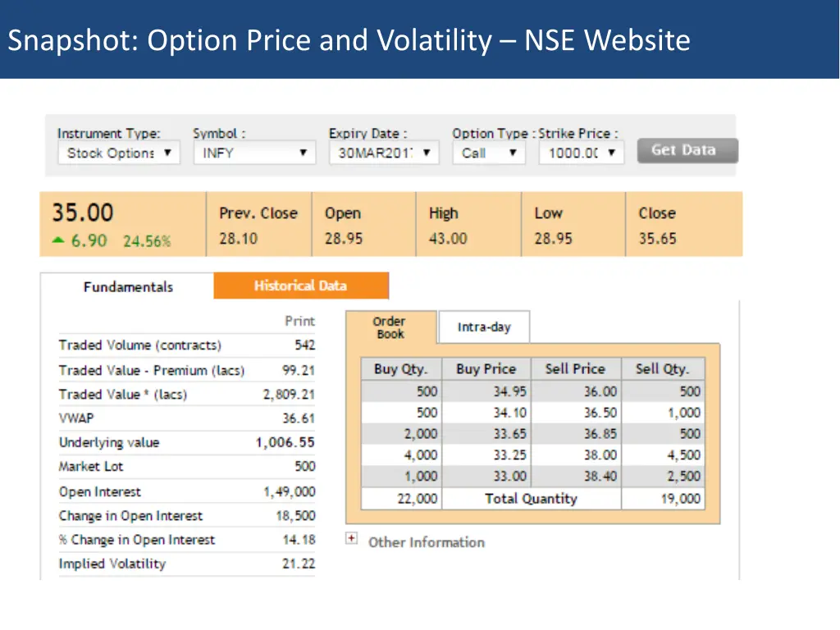Click the Sell Qty. column header
Image resolution: width=840 pixels, height=630 pixels.
coord(662,369)
